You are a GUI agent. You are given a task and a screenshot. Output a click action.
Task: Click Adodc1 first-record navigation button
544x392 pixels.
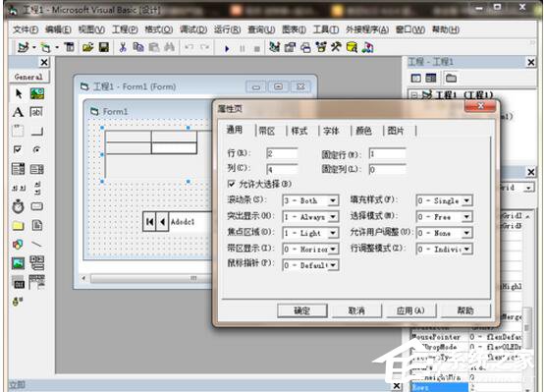[x=150, y=221]
